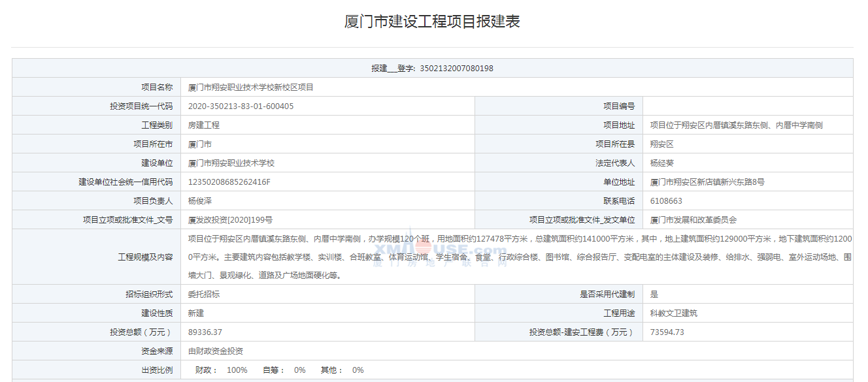868x382 pixels.
Task: Click the 科教文卫建筑 project usage value
Action: (674, 313)
